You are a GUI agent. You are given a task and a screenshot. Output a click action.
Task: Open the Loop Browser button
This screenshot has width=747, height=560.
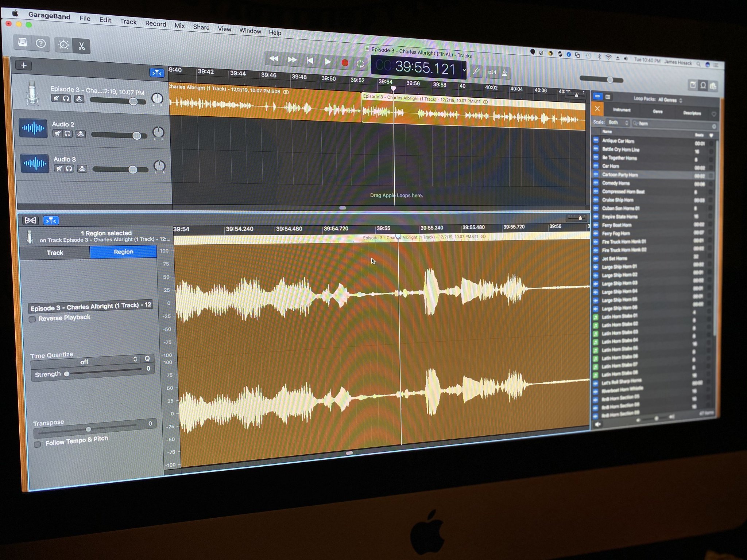(703, 86)
